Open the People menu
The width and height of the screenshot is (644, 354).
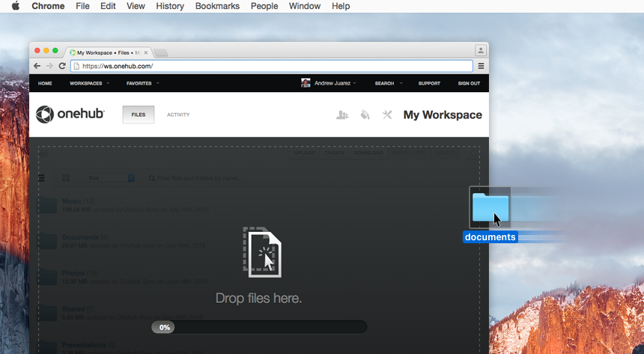264,6
